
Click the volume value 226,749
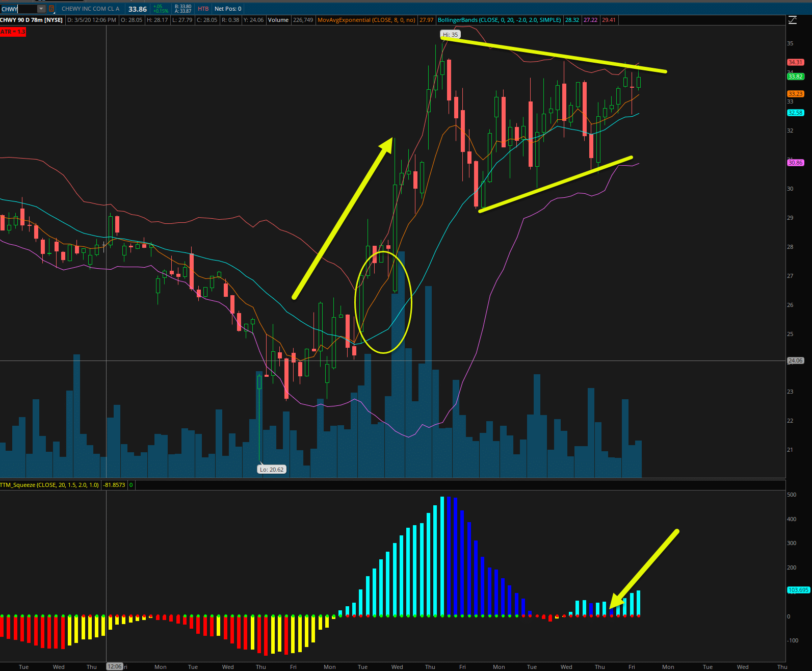(x=303, y=20)
